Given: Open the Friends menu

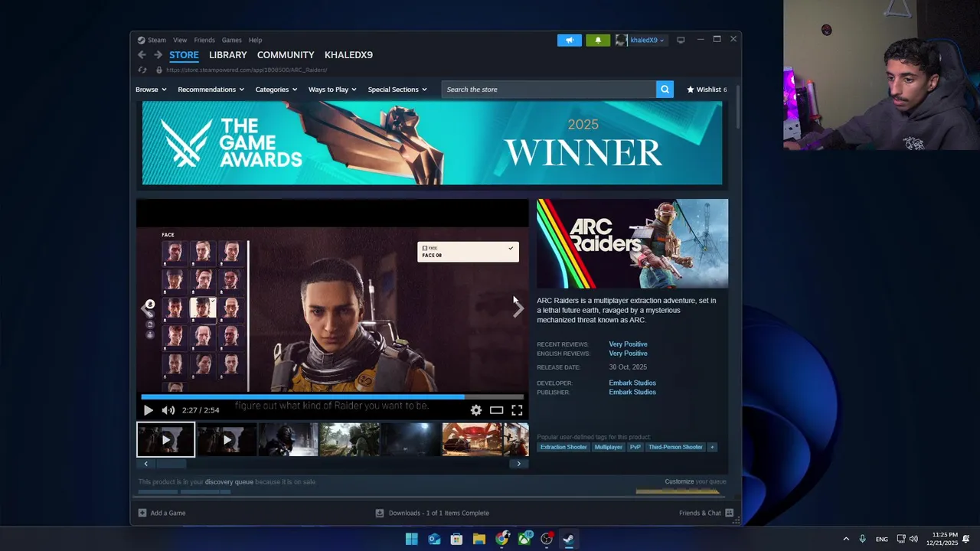Looking at the screenshot, I should tap(204, 40).
